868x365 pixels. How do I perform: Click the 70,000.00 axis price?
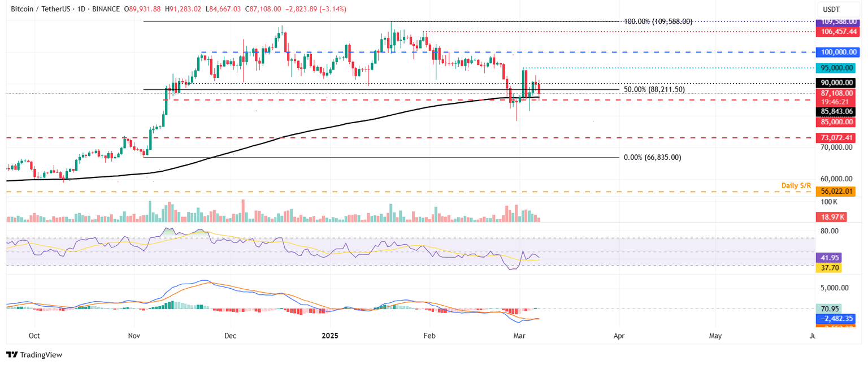(835, 147)
